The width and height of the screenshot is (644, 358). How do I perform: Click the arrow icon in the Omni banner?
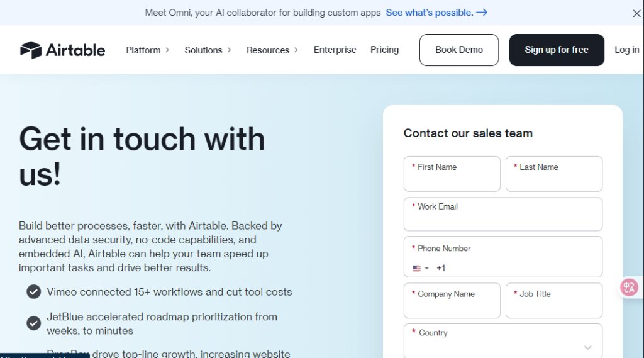coord(482,13)
